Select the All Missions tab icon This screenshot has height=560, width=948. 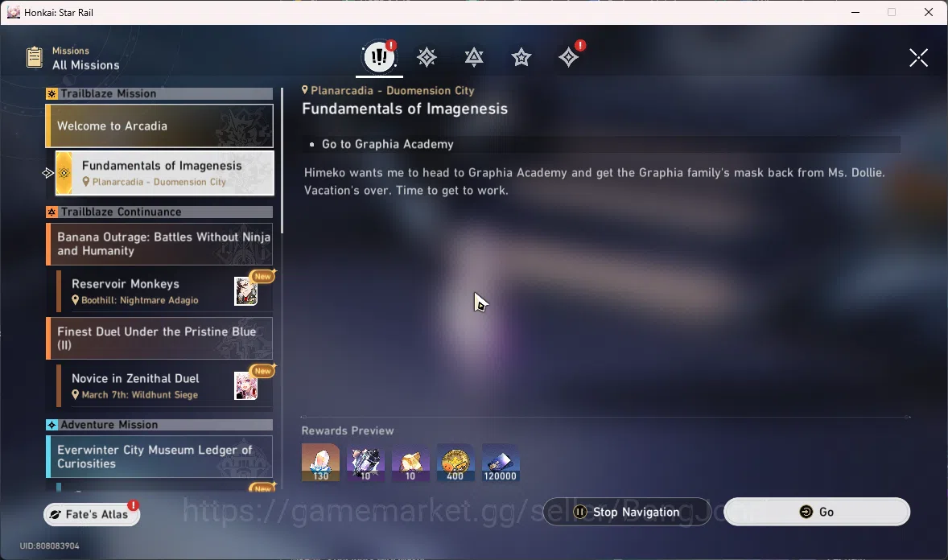pyautogui.click(x=379, y=57)
